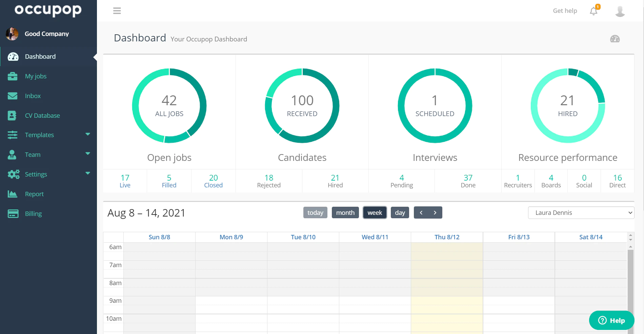Switch calendar to week view
Screen dimensions: 644x334
tap(375, 212)
